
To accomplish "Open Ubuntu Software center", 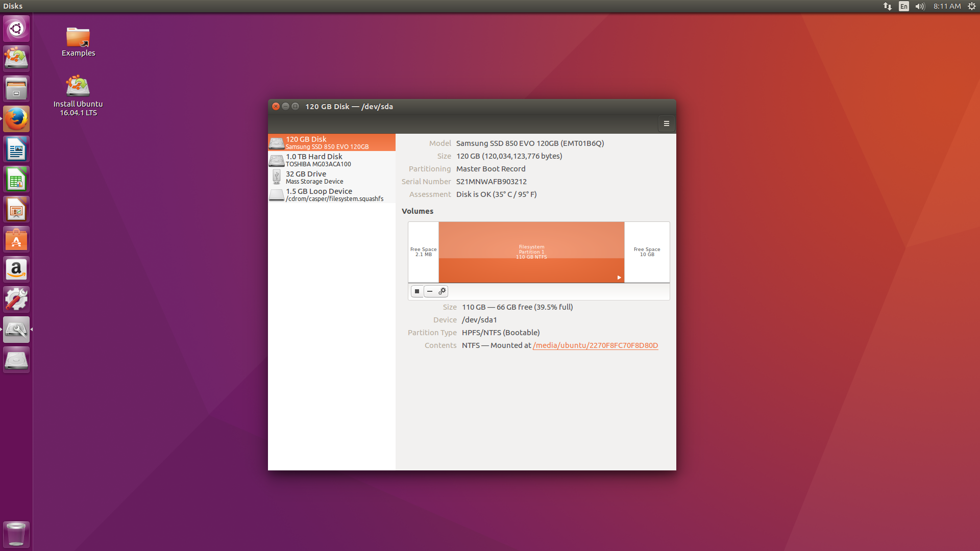I will [16, 239].
